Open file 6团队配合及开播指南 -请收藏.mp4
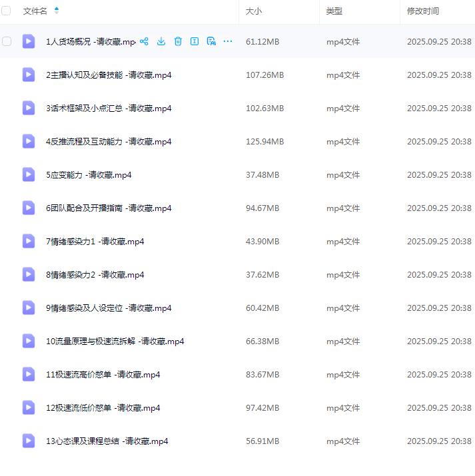475x476 pixels. click(x=109, y=208)
